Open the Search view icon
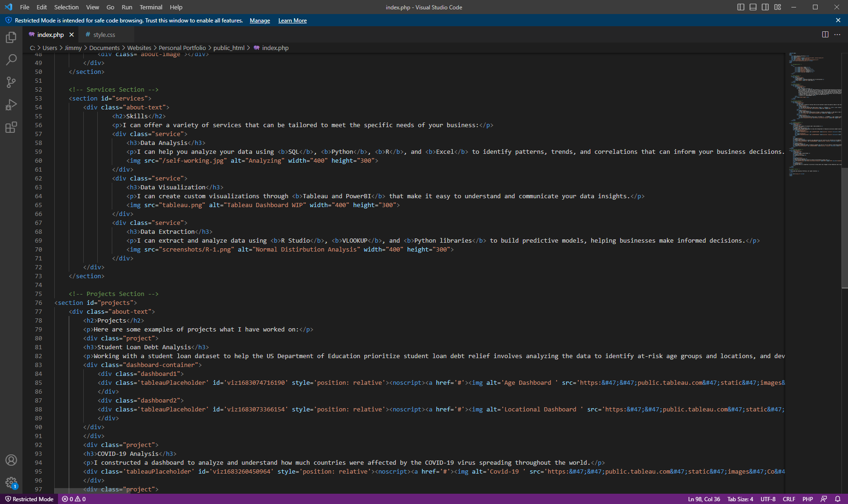The image size is (848, 504). (11, 60)
